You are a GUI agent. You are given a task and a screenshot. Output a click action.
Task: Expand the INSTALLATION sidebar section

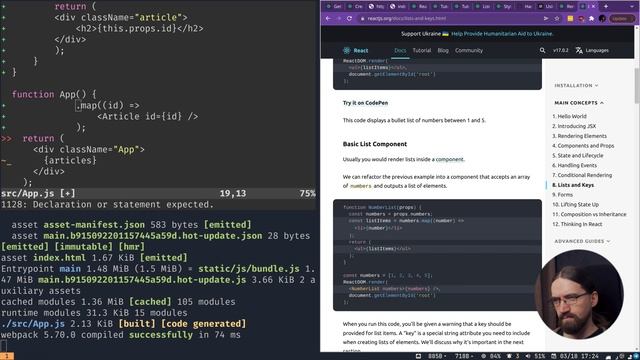click(x=576, y=86)
